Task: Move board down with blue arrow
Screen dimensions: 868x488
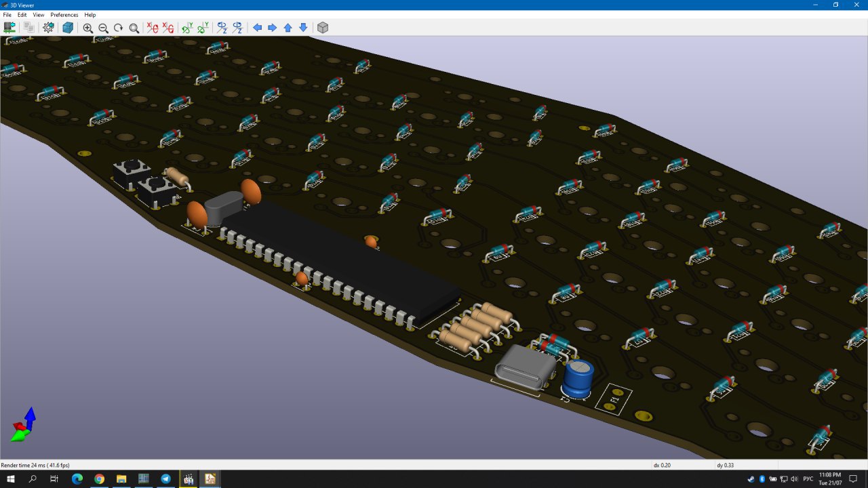Action: [x=303, y=28]
